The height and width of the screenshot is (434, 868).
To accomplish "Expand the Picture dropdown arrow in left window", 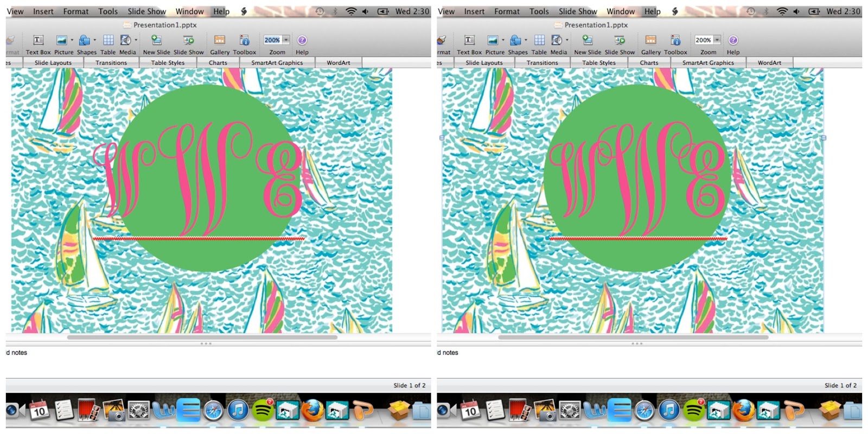I will pos(72,40).
